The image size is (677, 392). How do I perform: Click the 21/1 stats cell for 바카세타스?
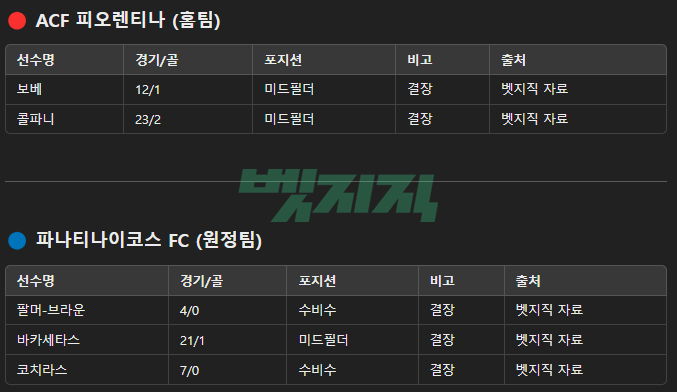(x=192, y=341)
